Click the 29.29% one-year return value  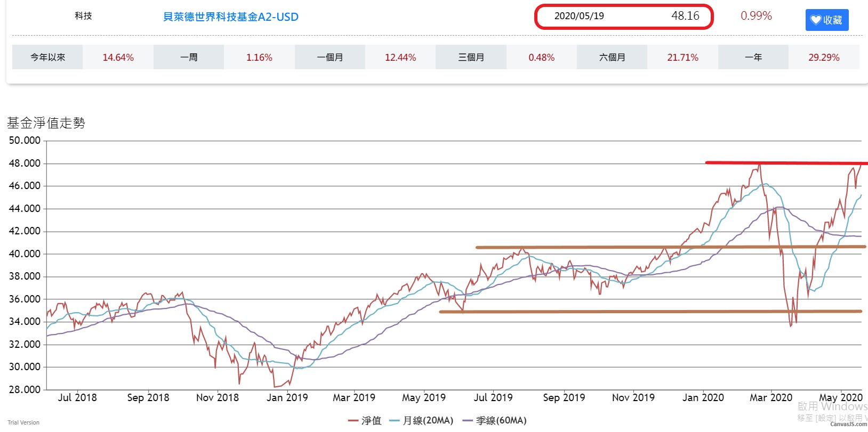[824, 57]
